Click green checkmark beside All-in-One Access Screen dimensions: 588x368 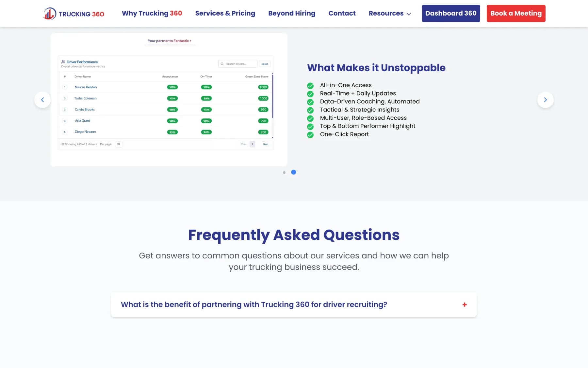click(310, 86)
